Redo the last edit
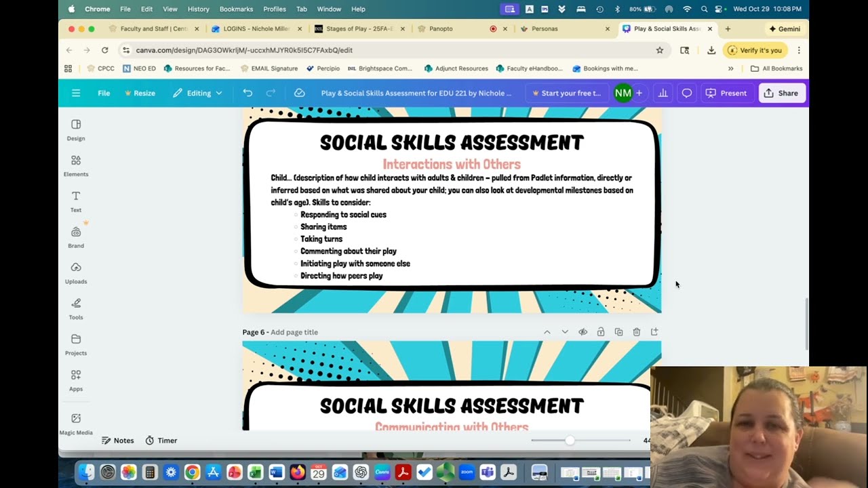The height and width of the screenshot is (488, 868). pos(271,93)
